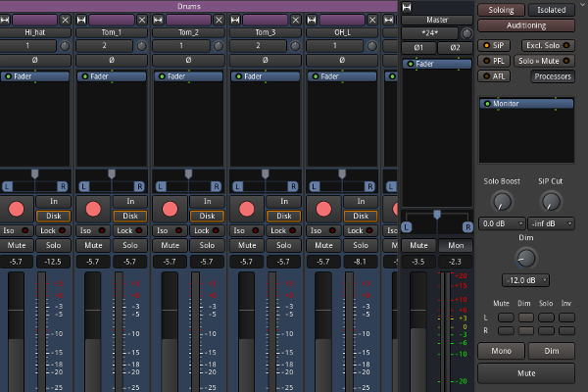Arm record on Tom_2 track
Image resolution: width=588 pixels, height=392 pixels.
pos(170,209)
